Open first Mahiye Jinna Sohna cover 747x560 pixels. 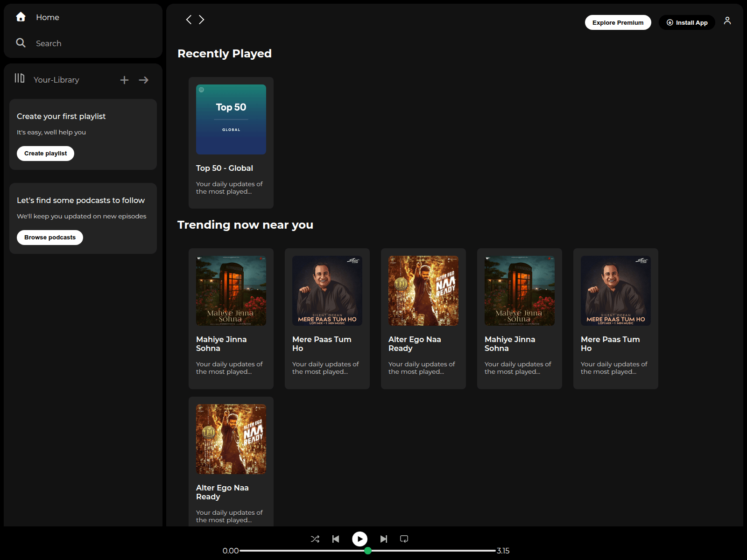click(231, 291)
